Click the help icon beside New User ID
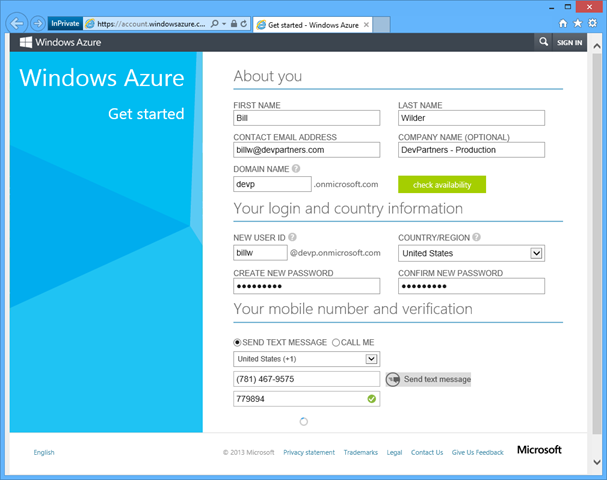The width and height of the screenshot is (607, 480). (292, 237)
